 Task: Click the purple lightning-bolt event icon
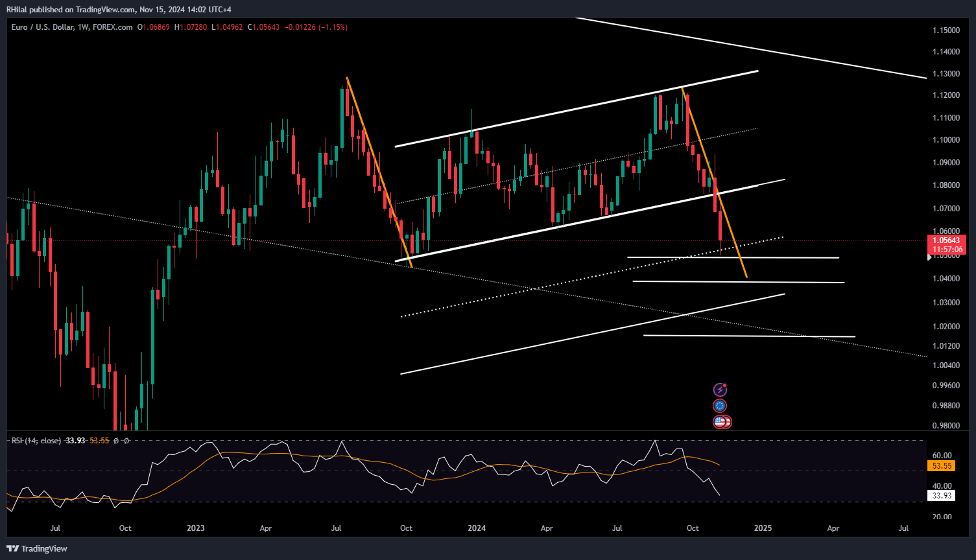tap(720, 390)
